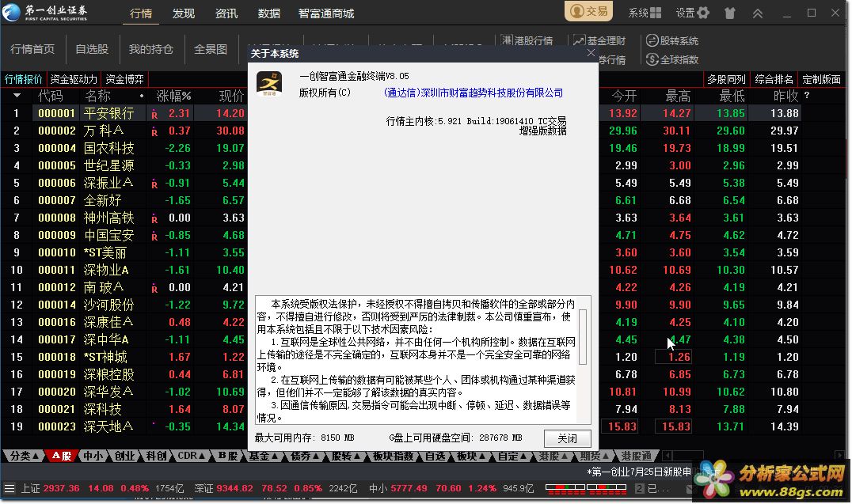Select the 资金博弈 sub-tab

(x=124, y=79)
